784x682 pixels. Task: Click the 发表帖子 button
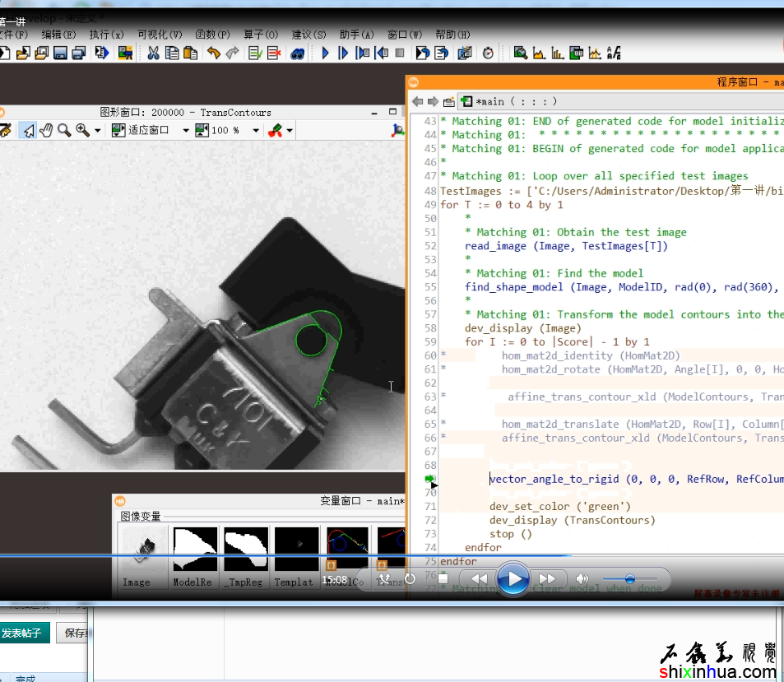(25, 633)
